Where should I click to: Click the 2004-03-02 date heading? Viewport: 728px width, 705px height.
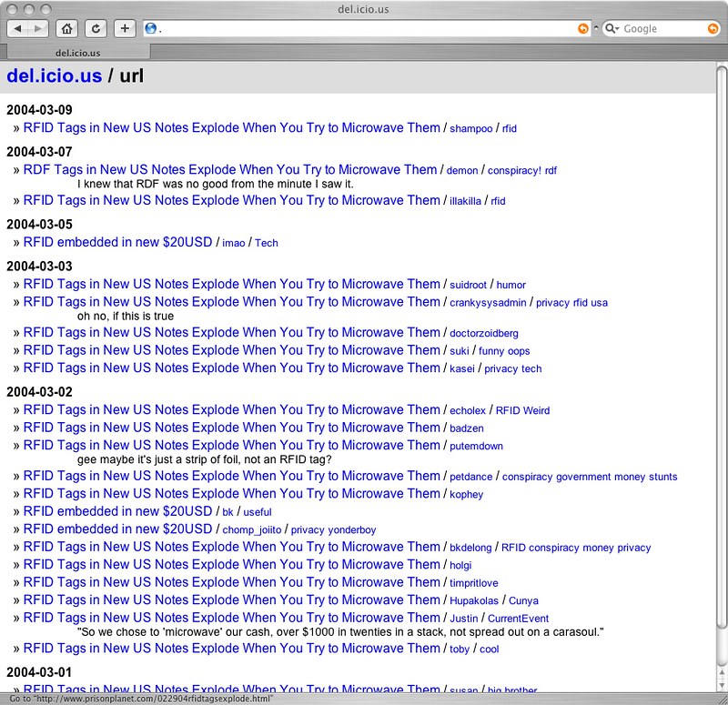[x=39, y=392]
